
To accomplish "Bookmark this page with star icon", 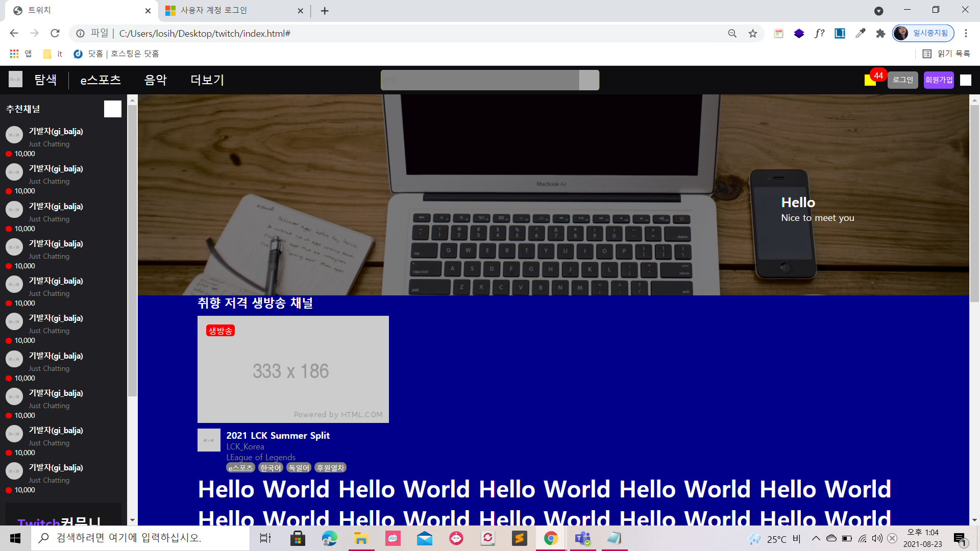I will 753,34.
